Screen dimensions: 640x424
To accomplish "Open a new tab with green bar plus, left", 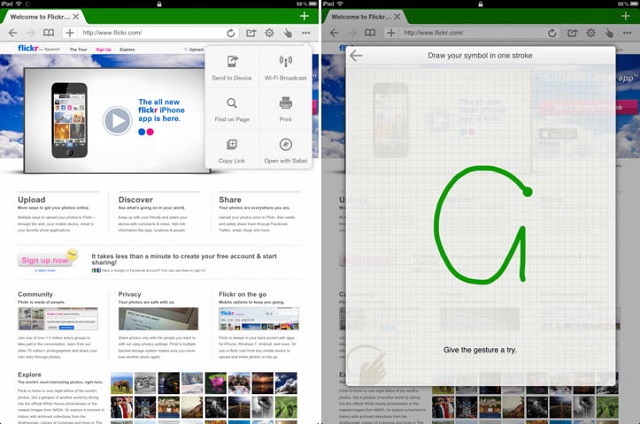I will coord(304,16).
